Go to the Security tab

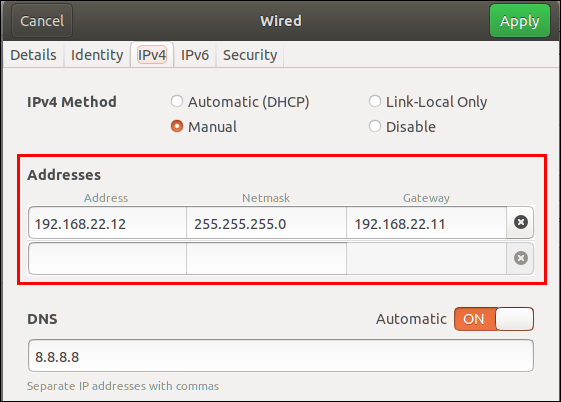click(x=250, y=55)
